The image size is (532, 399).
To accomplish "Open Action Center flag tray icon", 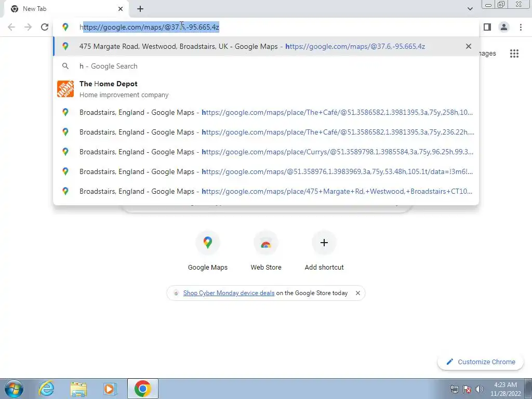I will [x=467, y=389].
